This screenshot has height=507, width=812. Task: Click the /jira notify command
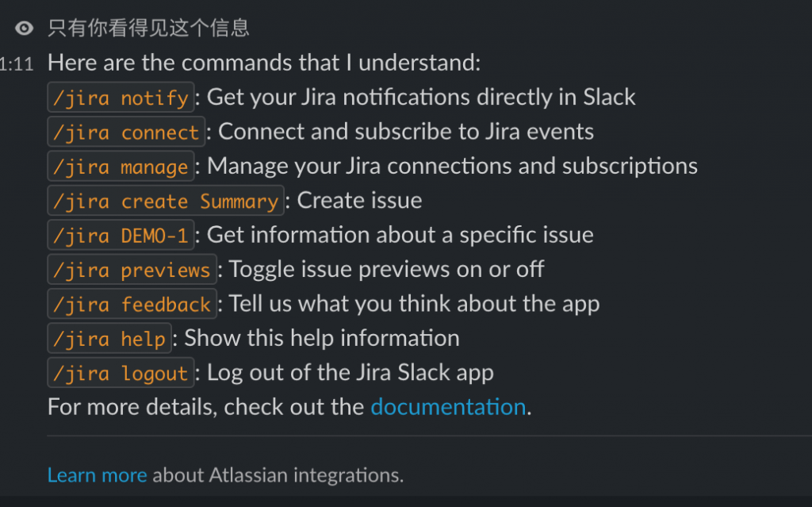pos(121,98)
